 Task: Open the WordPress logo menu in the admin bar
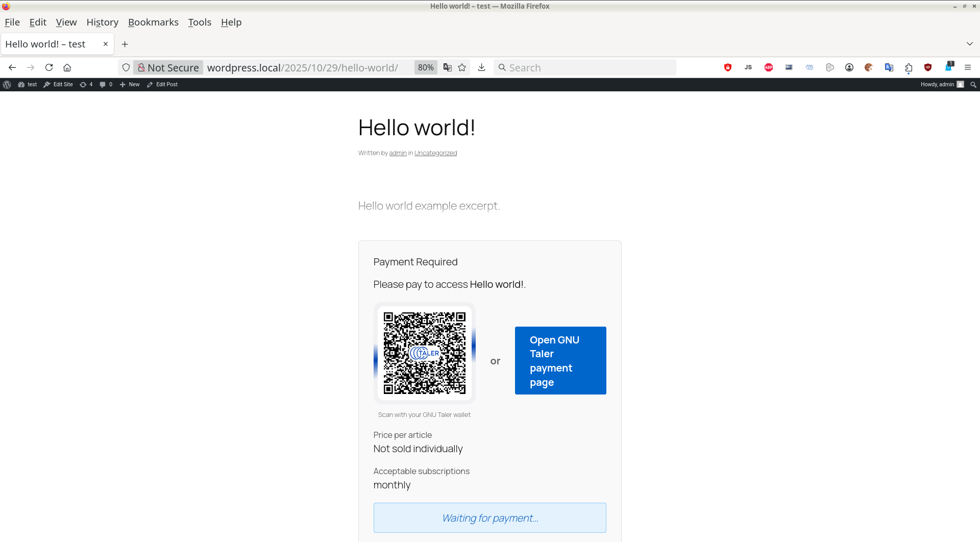point(7,85)
